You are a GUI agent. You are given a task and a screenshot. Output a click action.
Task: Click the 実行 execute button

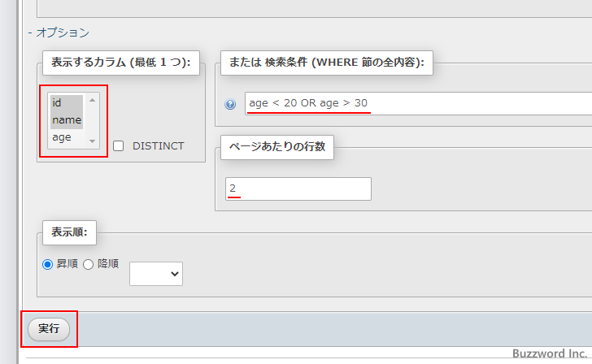click(x=49, y=329)
